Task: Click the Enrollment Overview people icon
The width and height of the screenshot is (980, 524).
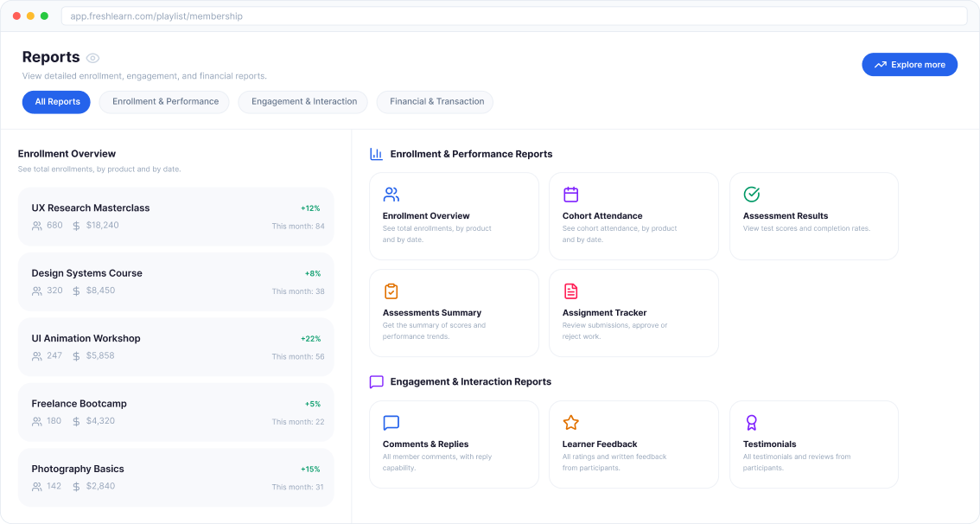Action: pos(391,195)
